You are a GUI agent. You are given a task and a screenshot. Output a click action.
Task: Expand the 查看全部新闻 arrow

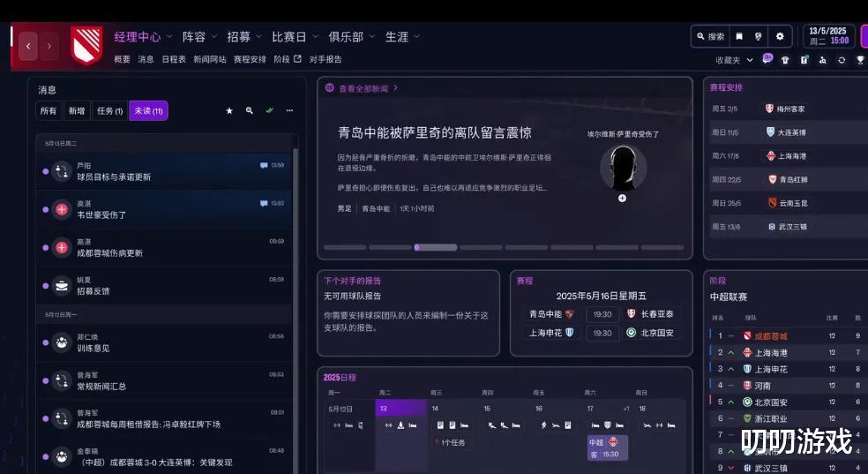(x=395, y=87)
